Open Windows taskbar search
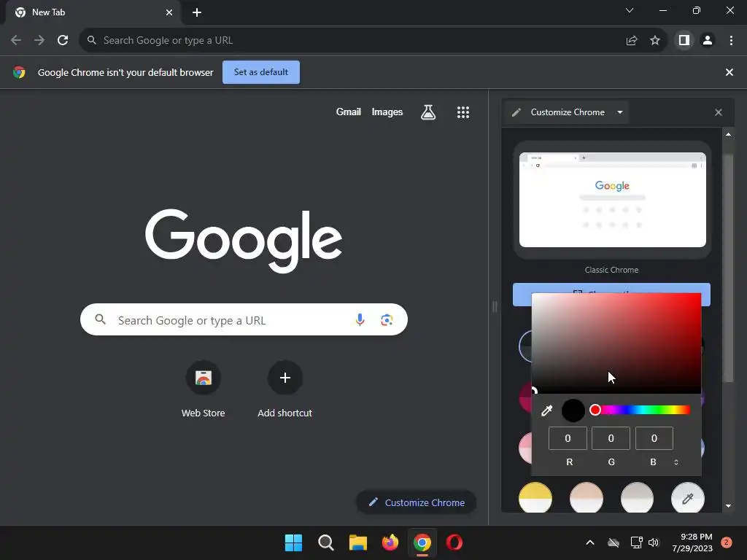This screenshot has width=747, height=560. pyautogui.click(x=326, y=542)
